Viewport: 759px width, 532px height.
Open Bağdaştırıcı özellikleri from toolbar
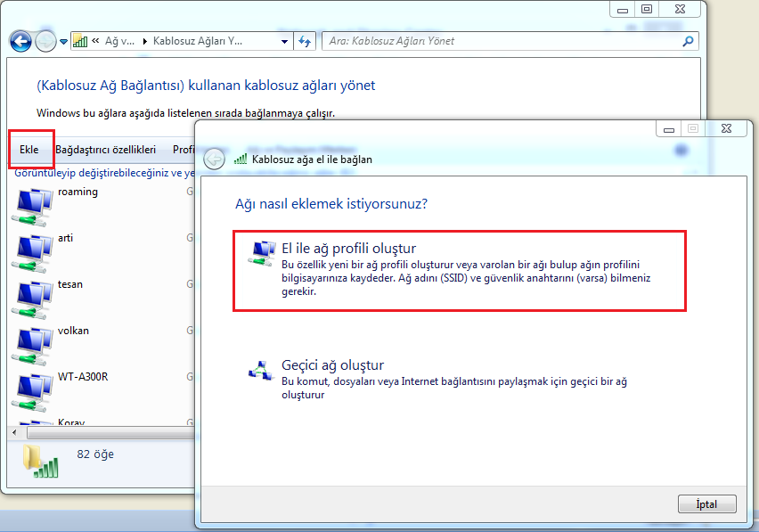105,150
